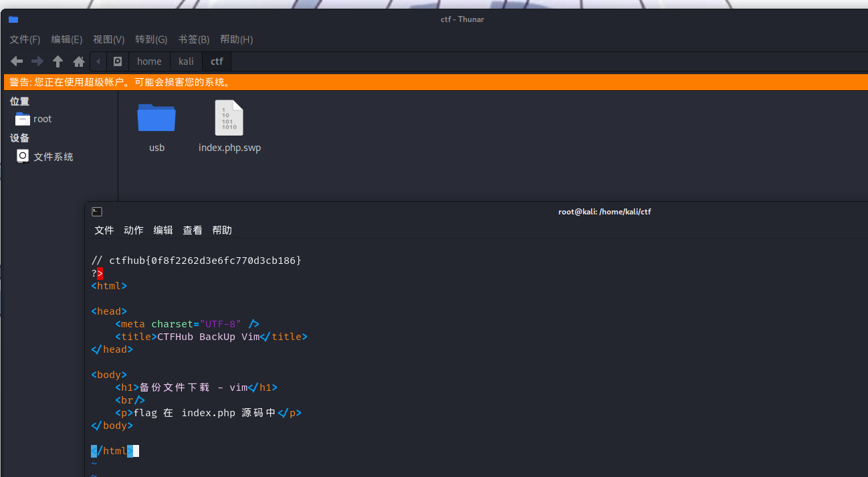The width and height of the screenshot is (868, 477).
Task: Click the terminal window icon in title bar
Action: point(97,212)
